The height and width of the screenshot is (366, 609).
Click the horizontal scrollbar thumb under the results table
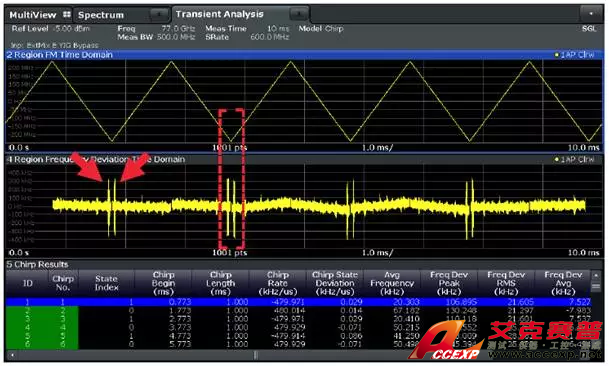255,355
